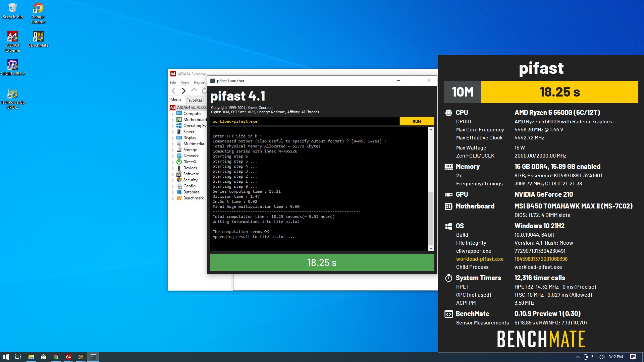This screenshot has height=362, width=644.
Task: Switch to Menu tab in AIDA64
Action: pyautogui.click(x=175, y=100)
